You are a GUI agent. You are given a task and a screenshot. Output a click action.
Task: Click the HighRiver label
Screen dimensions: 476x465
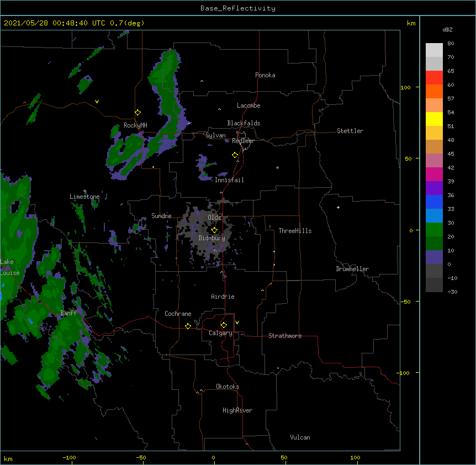237,410
